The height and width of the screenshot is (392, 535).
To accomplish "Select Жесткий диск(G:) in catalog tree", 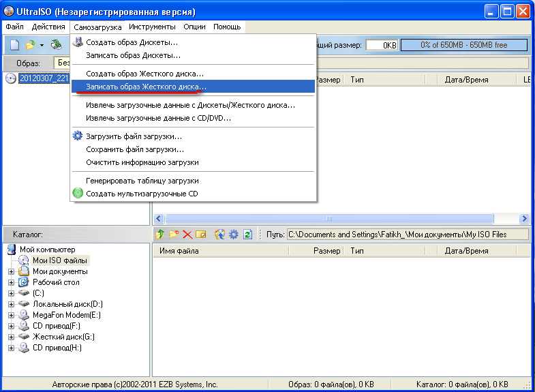I will (x=63, y=337).
